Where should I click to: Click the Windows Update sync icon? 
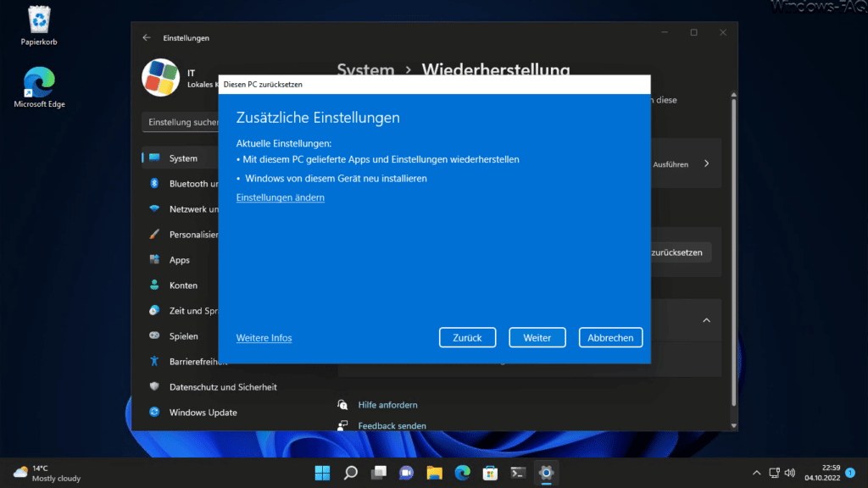[x=154, y=413]
